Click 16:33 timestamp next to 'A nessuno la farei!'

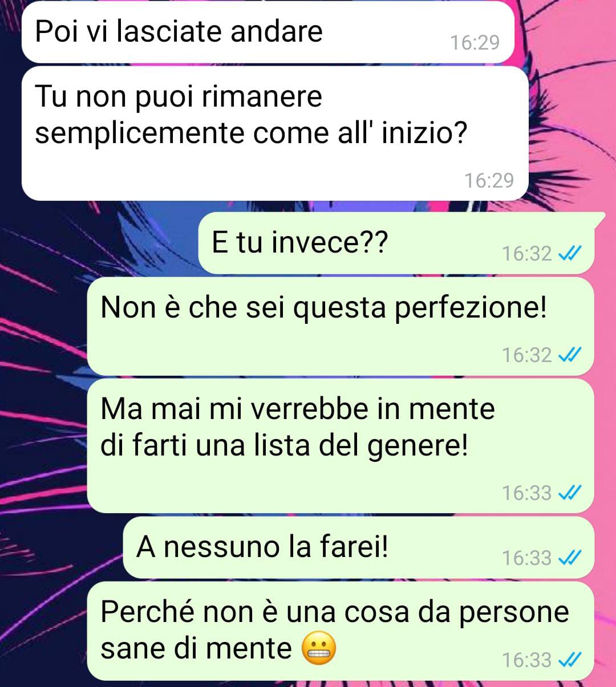(526, 558)
